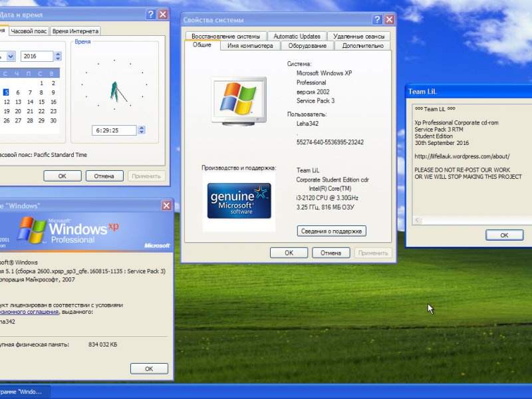Click the 834 032 КБ memory value
This screenshot has height=399, width=532.
pos(103,344)
